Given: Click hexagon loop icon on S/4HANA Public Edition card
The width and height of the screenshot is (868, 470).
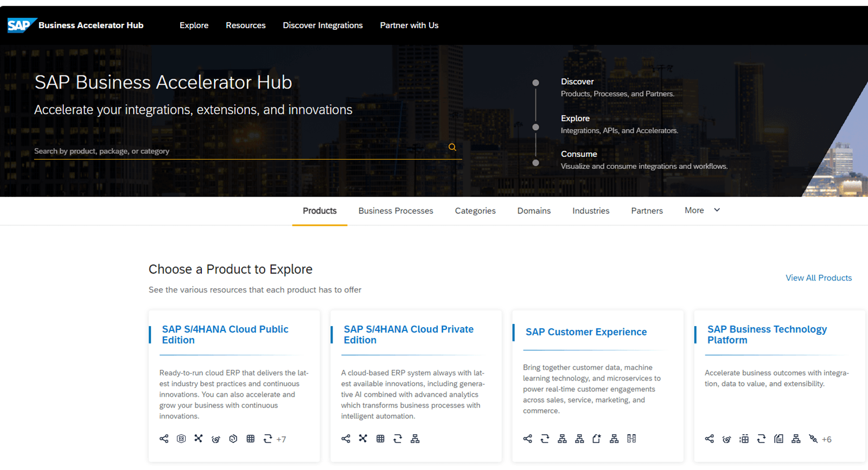Looking at the screenshot, I should (233, 439).
